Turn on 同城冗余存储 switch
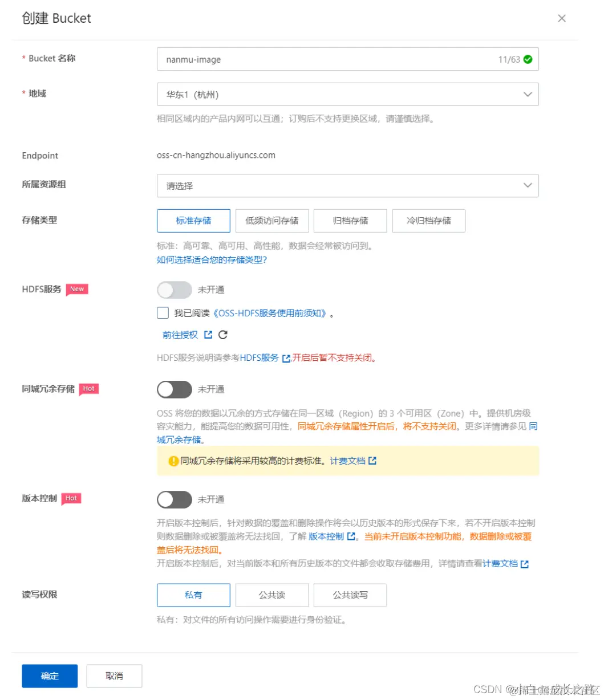 174,389
